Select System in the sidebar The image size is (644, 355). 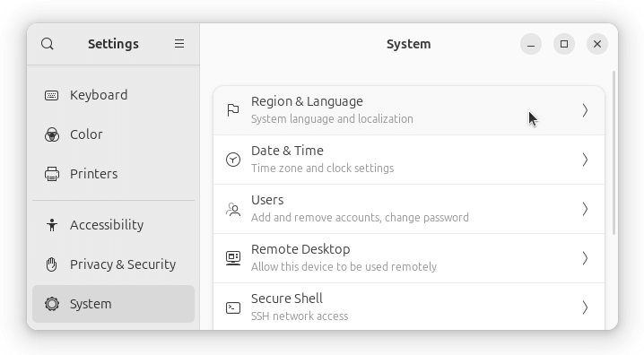113,304
